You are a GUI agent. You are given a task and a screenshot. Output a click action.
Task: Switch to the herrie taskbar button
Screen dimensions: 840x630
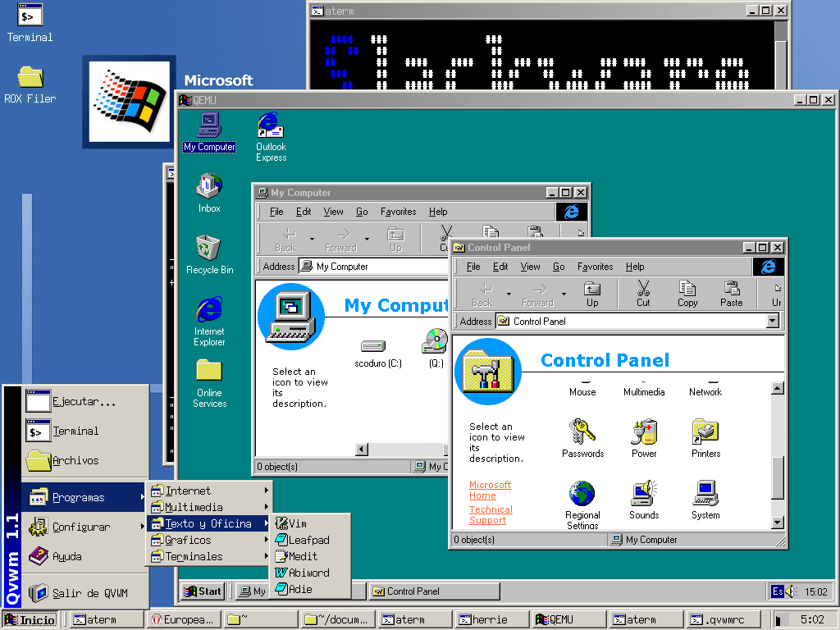point(493,620)
